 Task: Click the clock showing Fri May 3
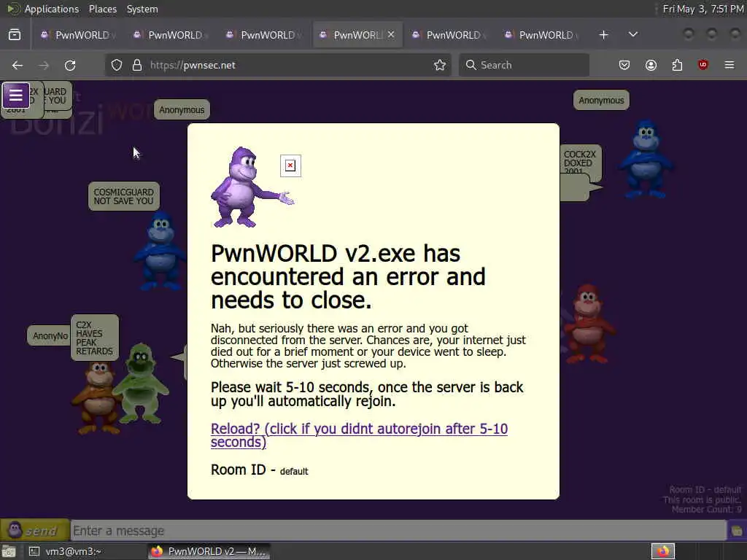[703, 9]
